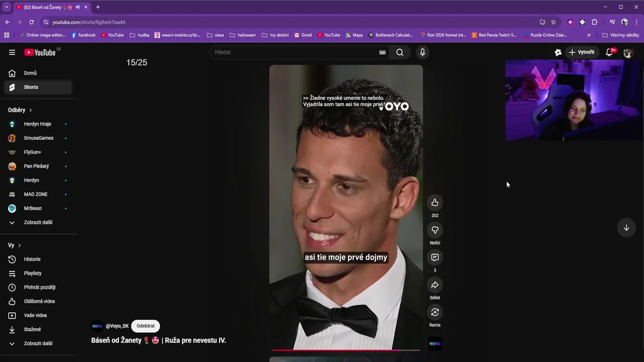Open Vaše videa
644x362 pixels.
(x=38, y=316)
